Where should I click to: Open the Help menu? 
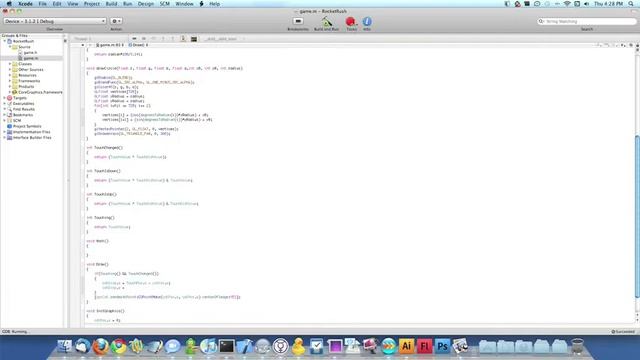point(214,4)
